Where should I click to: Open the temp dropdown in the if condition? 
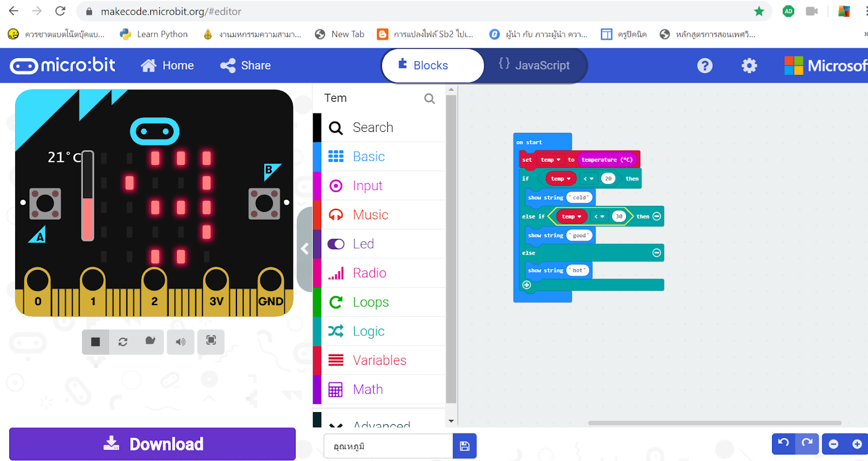561,179
